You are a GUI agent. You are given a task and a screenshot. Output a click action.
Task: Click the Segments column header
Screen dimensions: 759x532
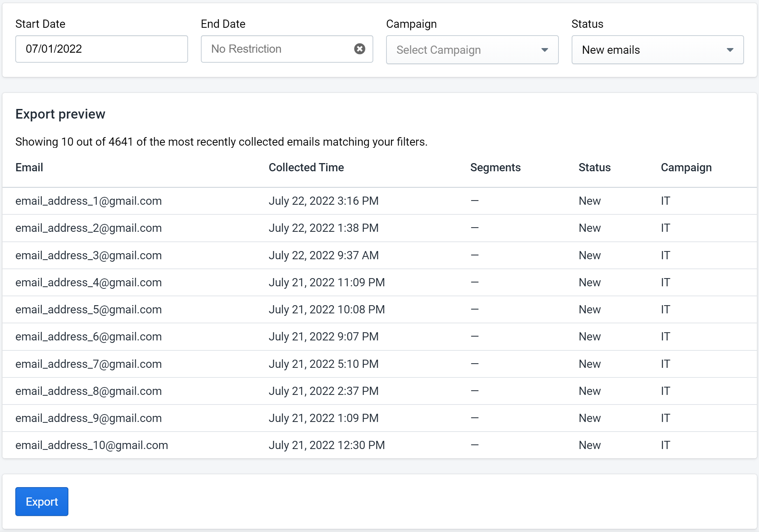(x=495, y=167)
